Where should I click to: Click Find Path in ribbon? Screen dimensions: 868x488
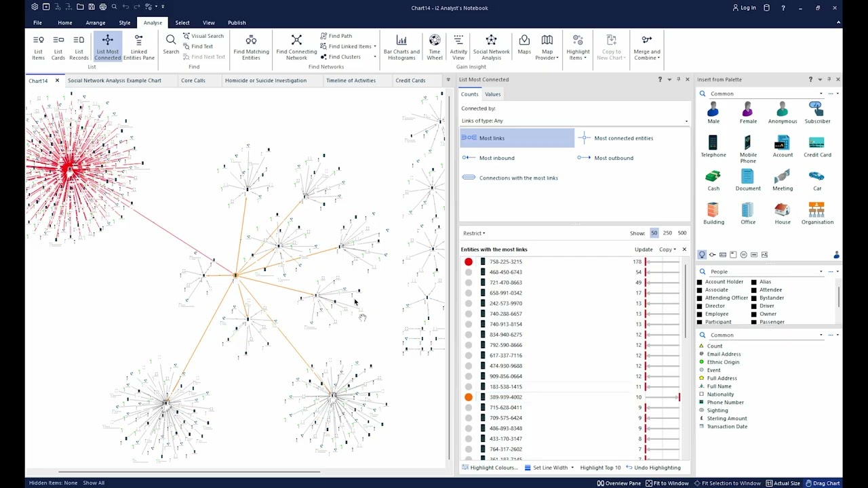(336, 36)
